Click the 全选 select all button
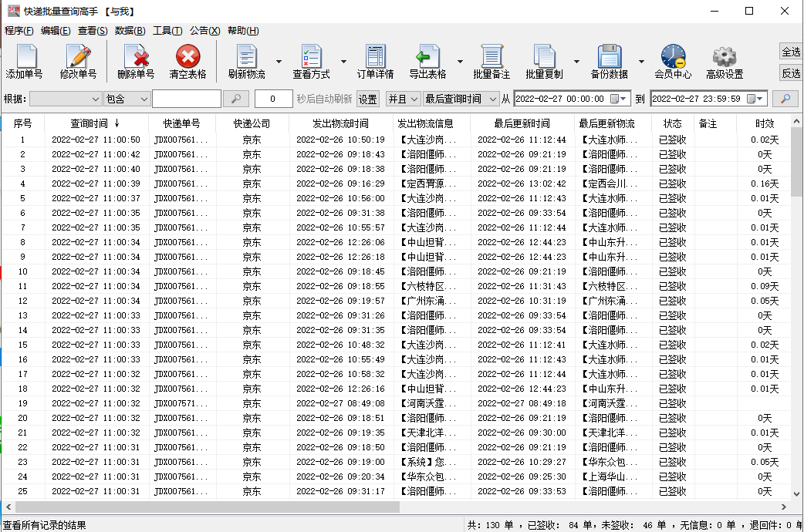Screen dimensions: 804x532 791,52
